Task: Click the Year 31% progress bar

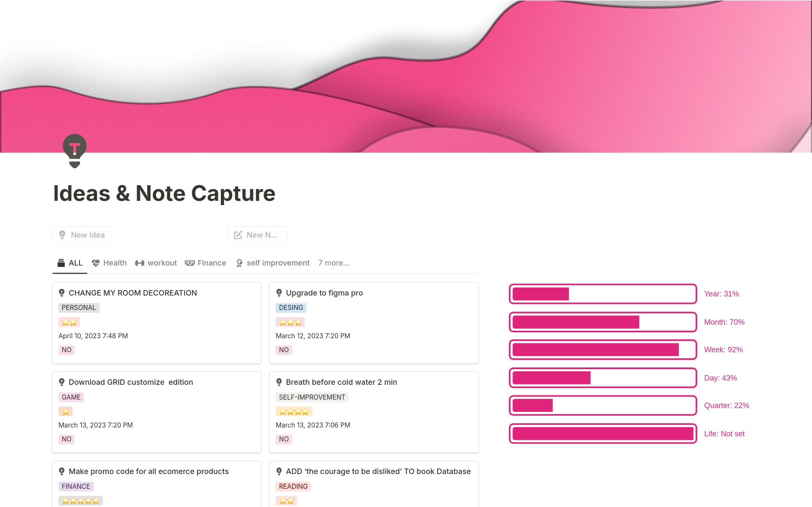Action: tap(603, 294)
